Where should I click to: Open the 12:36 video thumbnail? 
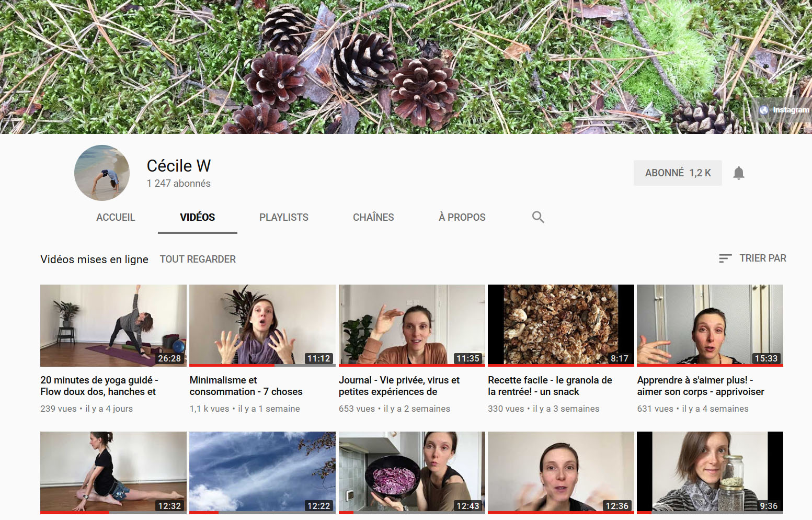click(561, 472)
